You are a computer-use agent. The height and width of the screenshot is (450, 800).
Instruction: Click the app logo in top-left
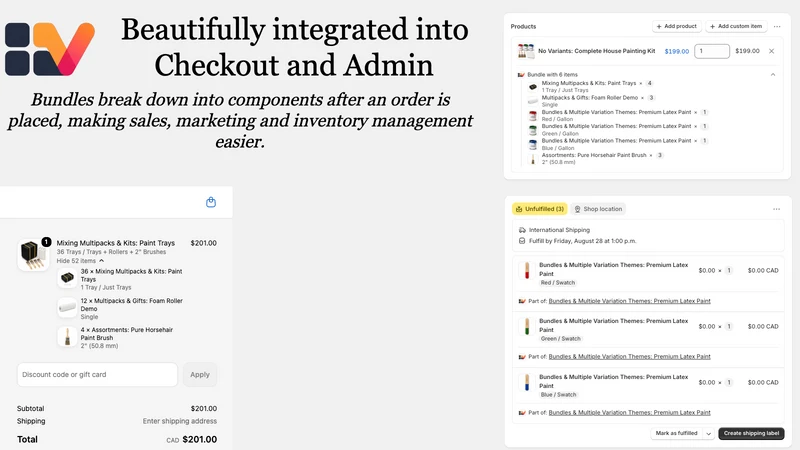pos(50,48)
